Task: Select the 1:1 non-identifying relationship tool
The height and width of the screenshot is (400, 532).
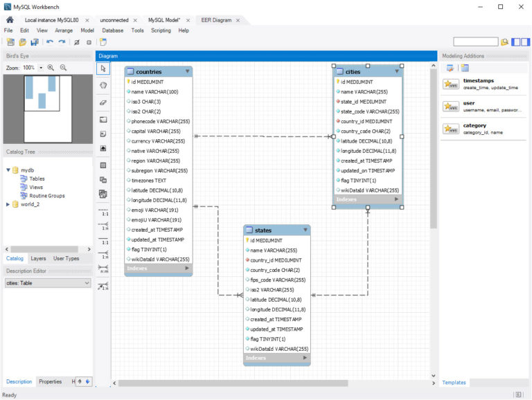Action: tap(103, 212)
